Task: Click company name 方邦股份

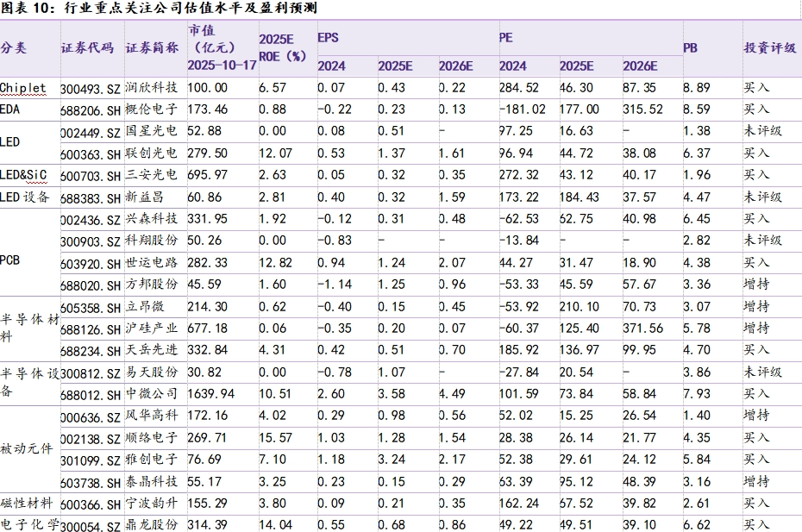Action: [152, 284]
